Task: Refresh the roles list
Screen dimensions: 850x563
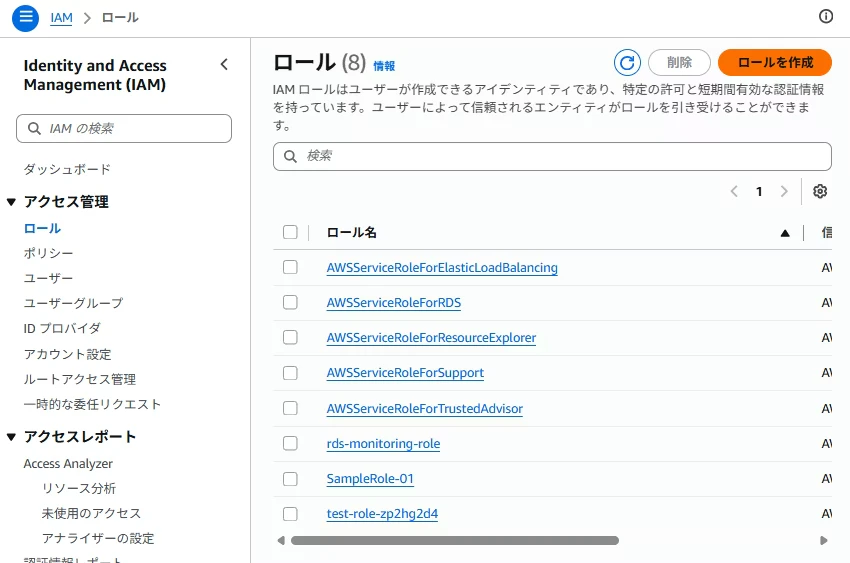Action: point(627,63)
